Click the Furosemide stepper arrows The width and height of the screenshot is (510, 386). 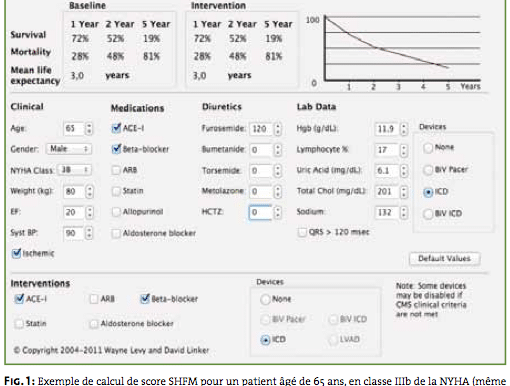click(277, 129)
